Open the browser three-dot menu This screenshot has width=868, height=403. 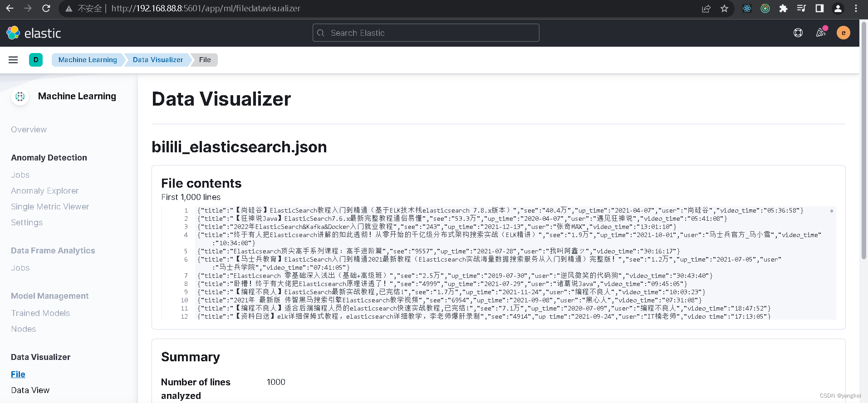[x=856, y=9]
